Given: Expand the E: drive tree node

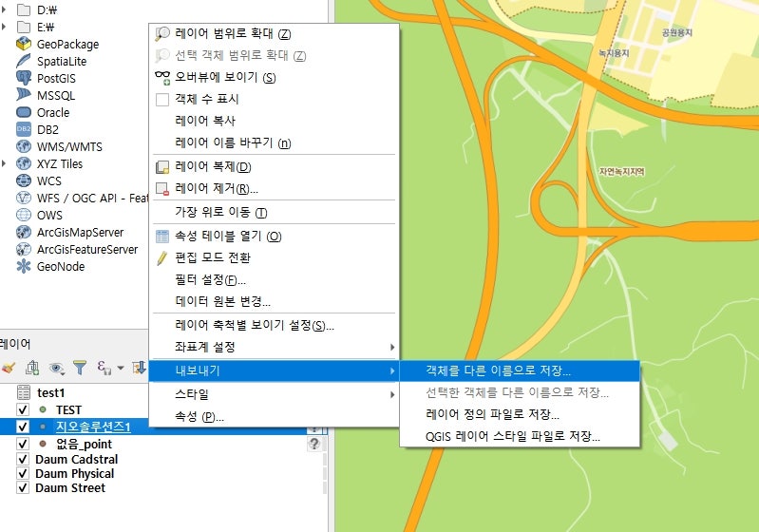Looking at the screenshot, I should pos(4,27).
